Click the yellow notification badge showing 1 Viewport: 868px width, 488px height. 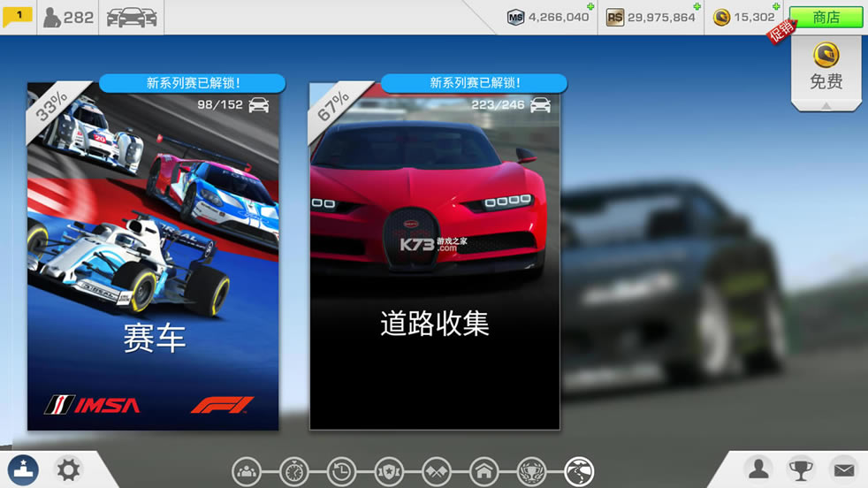tap(18, 16)
